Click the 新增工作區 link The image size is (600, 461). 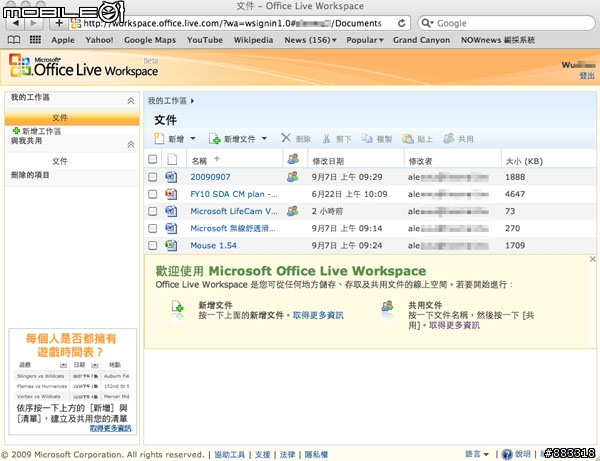[x=42, y=131]
